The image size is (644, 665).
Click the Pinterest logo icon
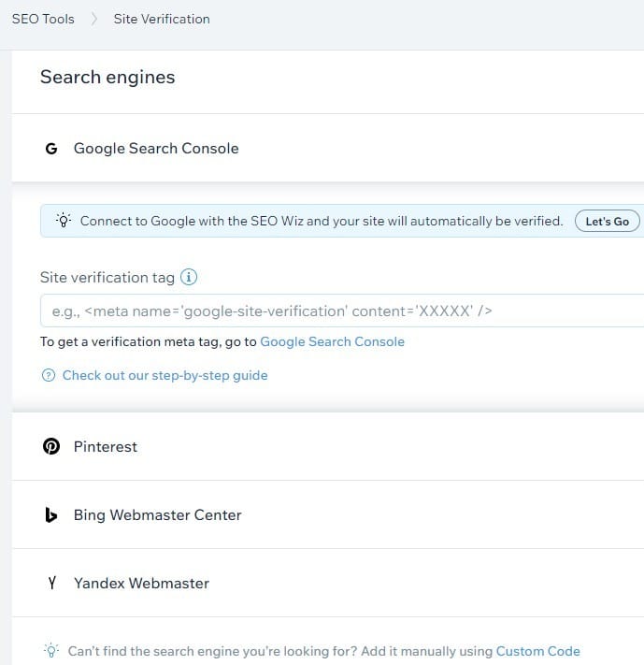[51, 446]
